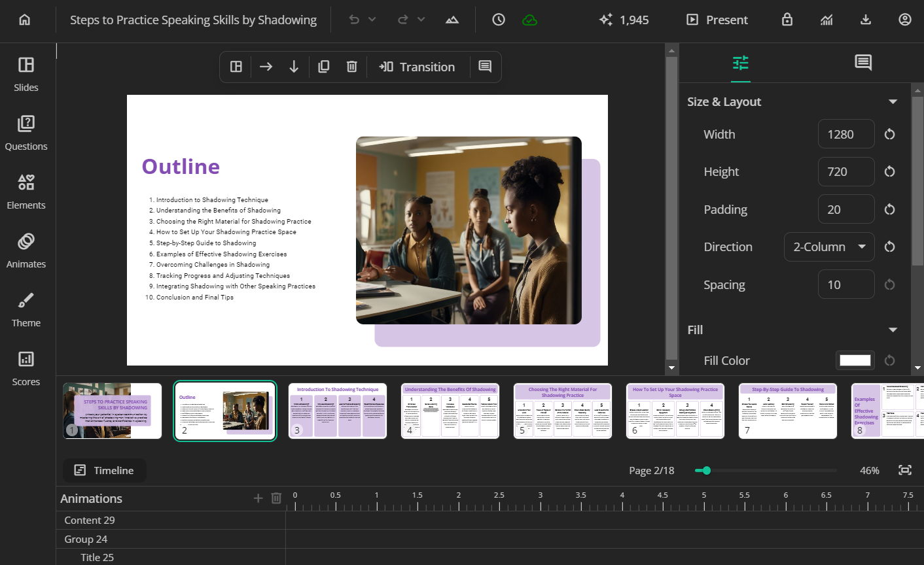Open the Scores sidebar panel
This screenshot has height=565, width=924.
tap(26, 368)
